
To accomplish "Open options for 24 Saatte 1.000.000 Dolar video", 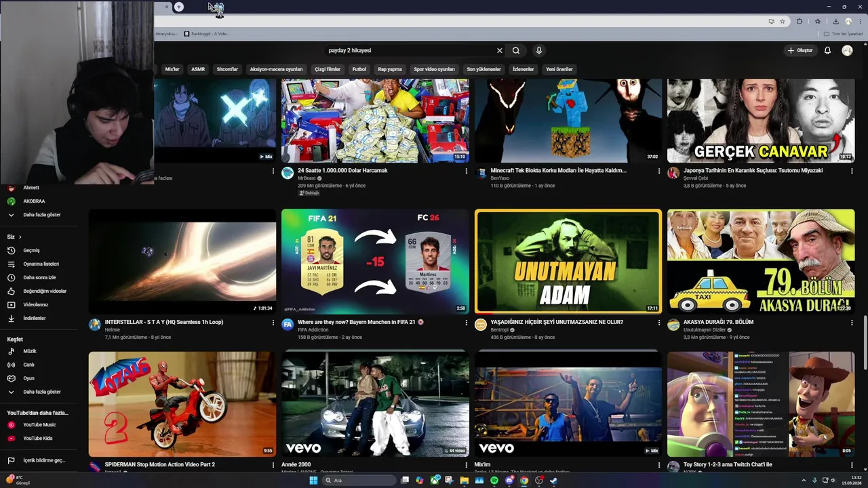I will [x=466, y=171].
